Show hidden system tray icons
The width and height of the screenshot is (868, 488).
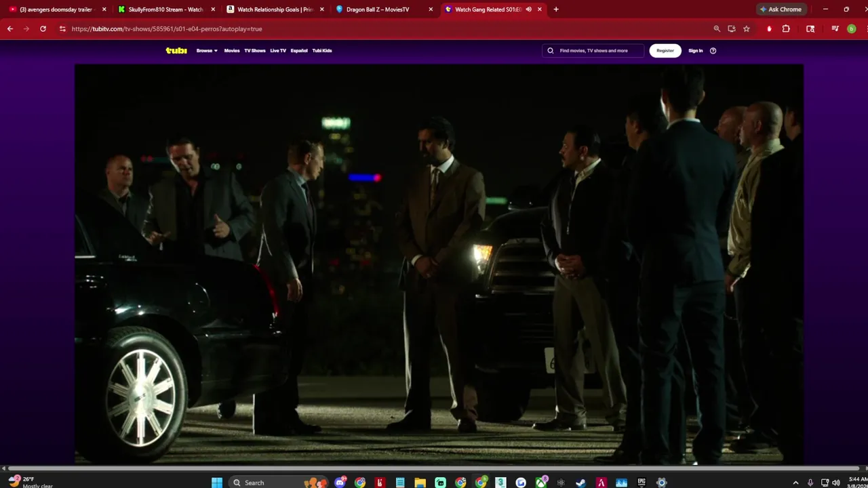795,483
